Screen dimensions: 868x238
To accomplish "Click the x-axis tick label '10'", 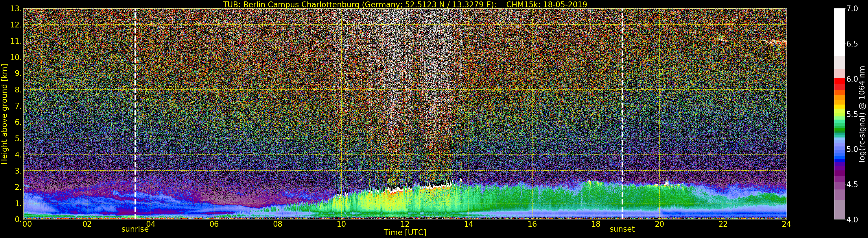I will coord(341,224).
